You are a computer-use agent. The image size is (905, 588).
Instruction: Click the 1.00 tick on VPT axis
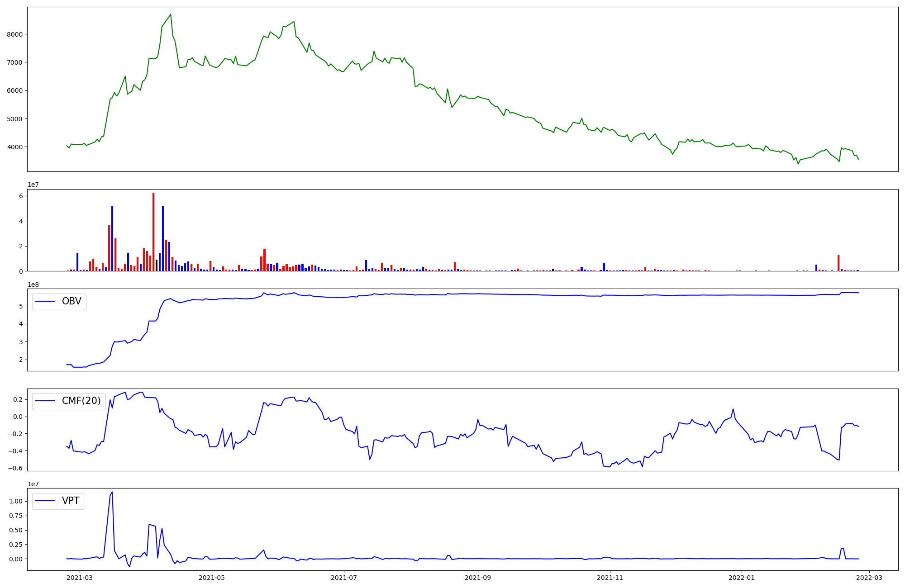[x=16, y=501]
